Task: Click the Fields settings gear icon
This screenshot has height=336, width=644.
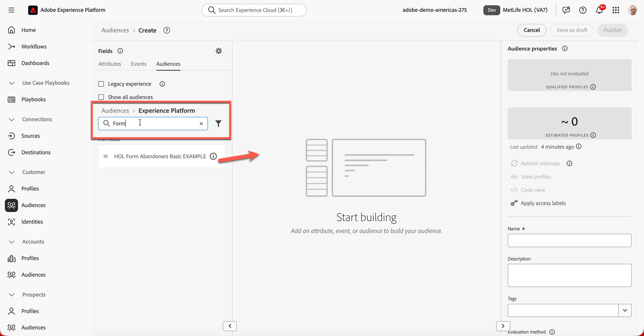Action: point(219,51)
